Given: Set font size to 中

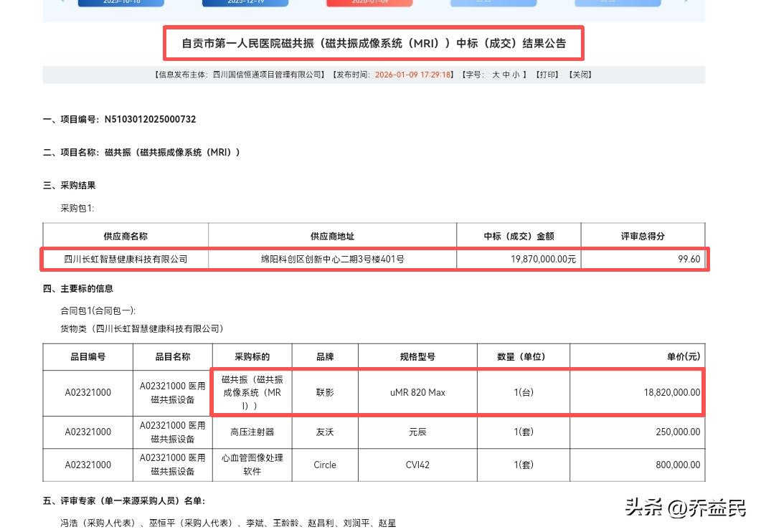Looking at the screenshot, I should point(506,75).
